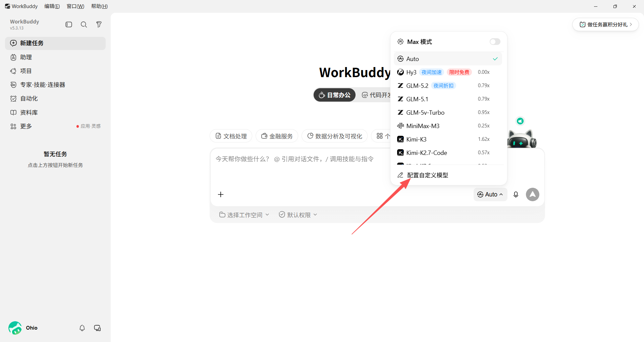The height and width of the screenshot is (342, 644).
Task: Open 助理 in the sidebar
Action: 55,57
